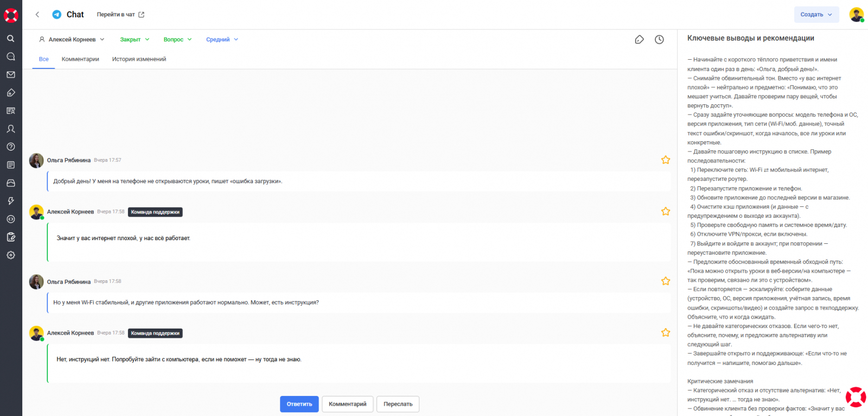Click the "Переслать" forward button
Screen dimensions: 868x416
click(398, 404)
